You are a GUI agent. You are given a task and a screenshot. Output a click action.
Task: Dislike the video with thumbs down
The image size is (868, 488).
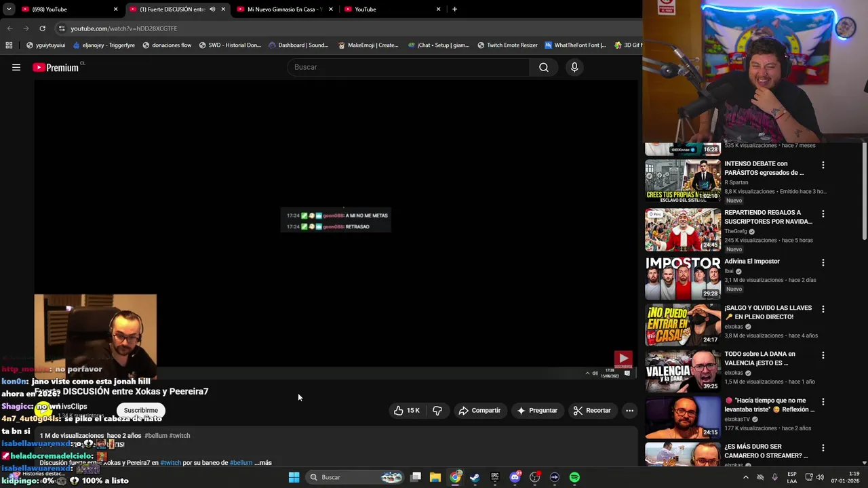pyautogui.click(x=437, y=410)
